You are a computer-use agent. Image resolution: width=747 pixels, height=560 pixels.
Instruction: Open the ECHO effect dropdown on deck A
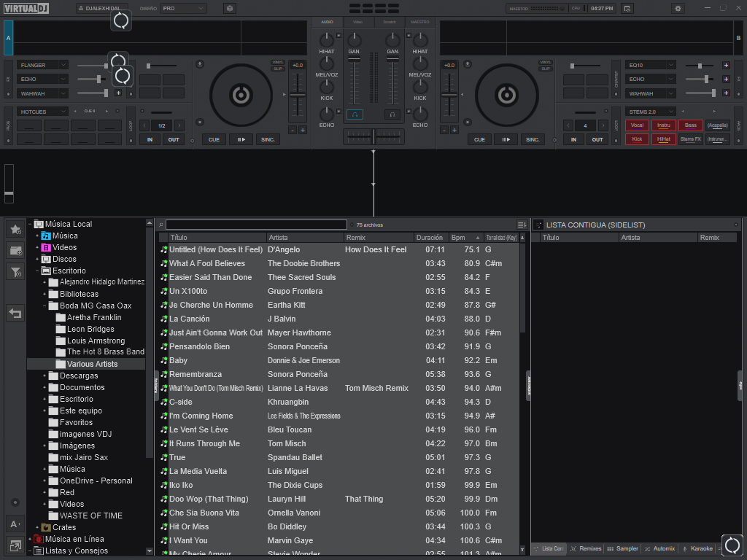tap(43, 79)
